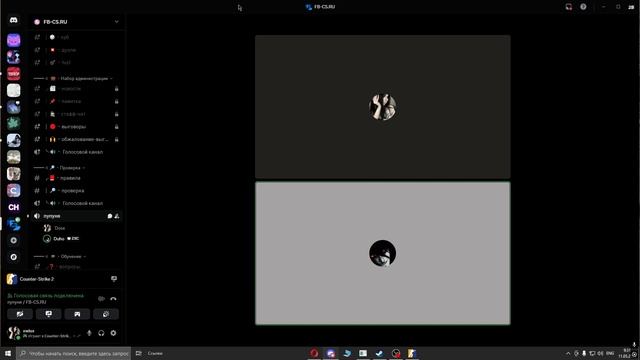Toggle headphones deafen

(x=101, y=333)
